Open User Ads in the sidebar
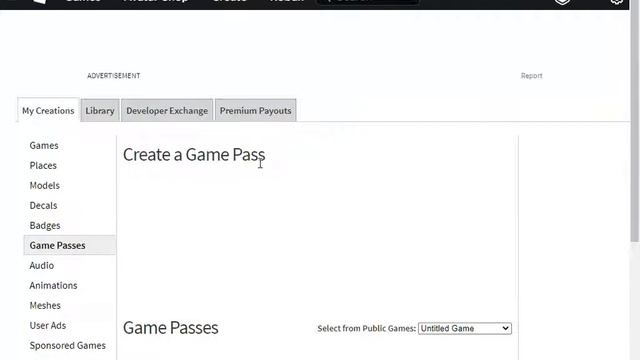 pyautogui.click(x=48, y=325)
